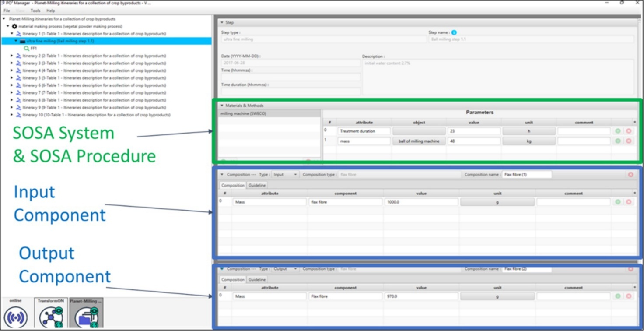The image size is (644, 331).
Task: Click green add icon in output Mass row
Action: point(618,296)
